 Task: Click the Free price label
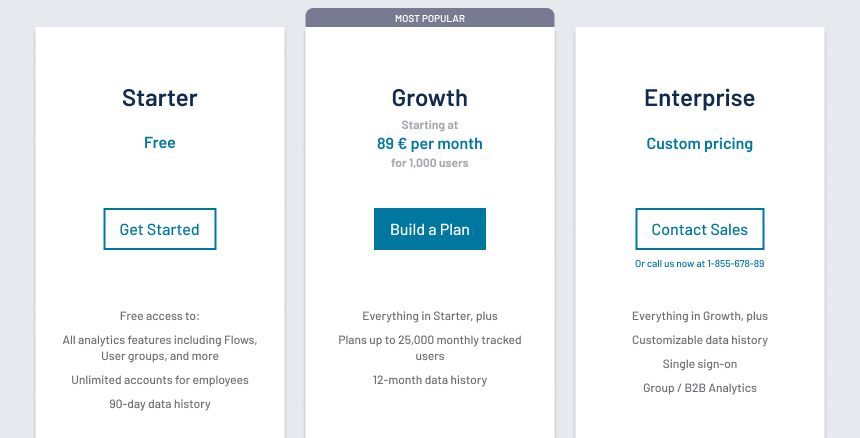pos(160,143)
